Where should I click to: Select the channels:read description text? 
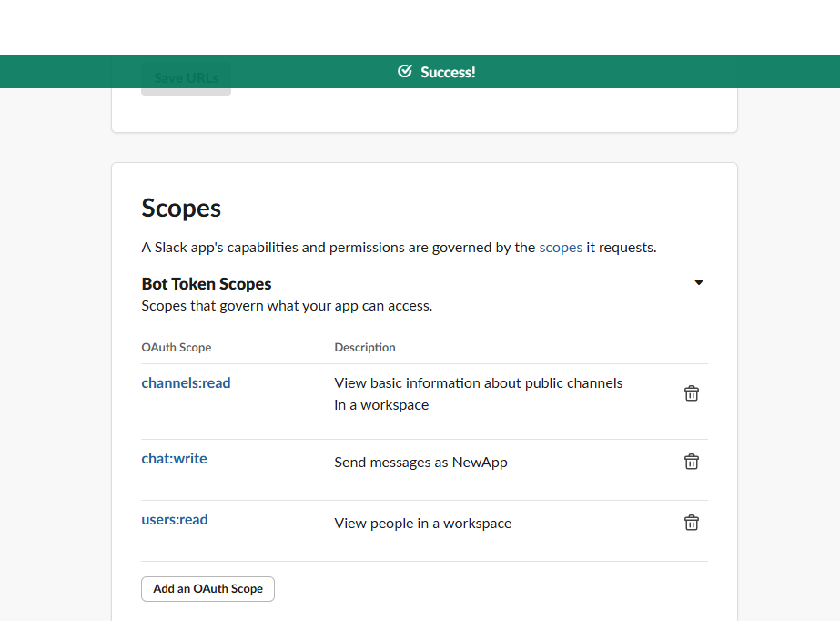tap(478, 393)
